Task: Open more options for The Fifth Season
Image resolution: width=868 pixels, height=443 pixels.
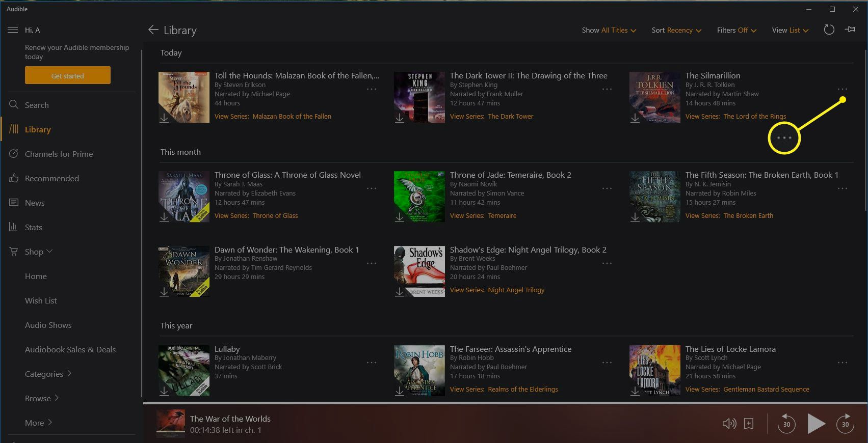Action: pos(843,188)
